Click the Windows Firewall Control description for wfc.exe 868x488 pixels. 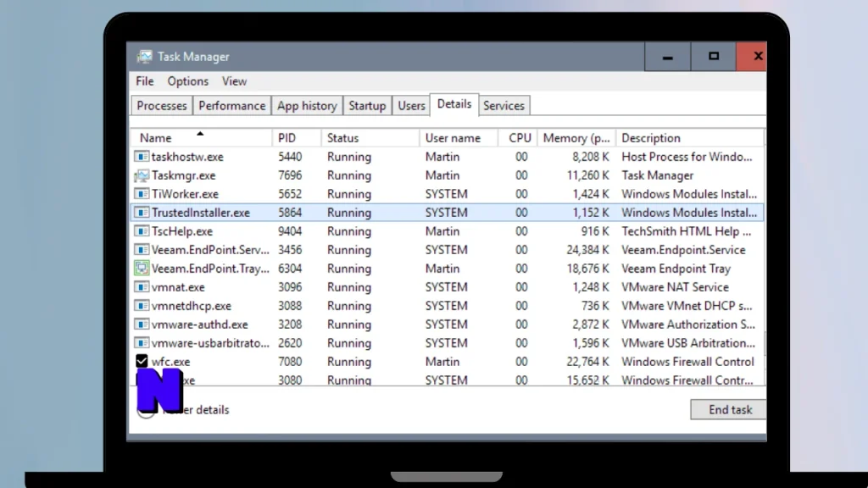coord(687,362)
